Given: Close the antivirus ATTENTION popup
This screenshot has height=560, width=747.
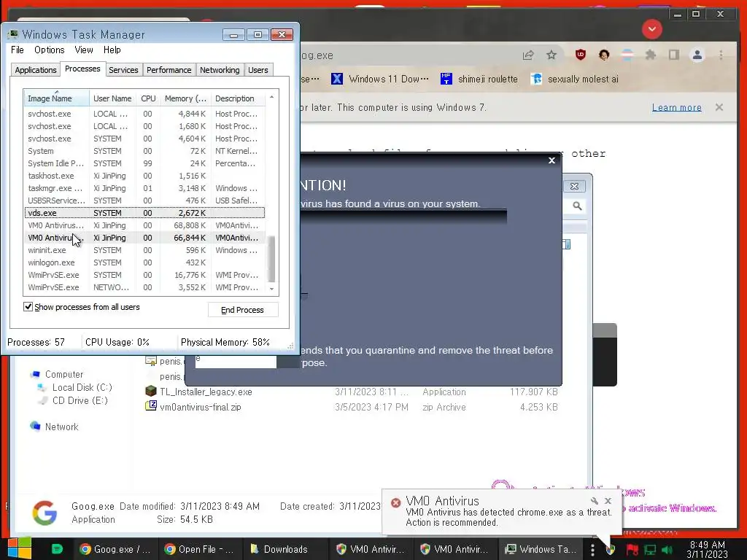Looking at the screenshot, I should click(x=551, y=160).
